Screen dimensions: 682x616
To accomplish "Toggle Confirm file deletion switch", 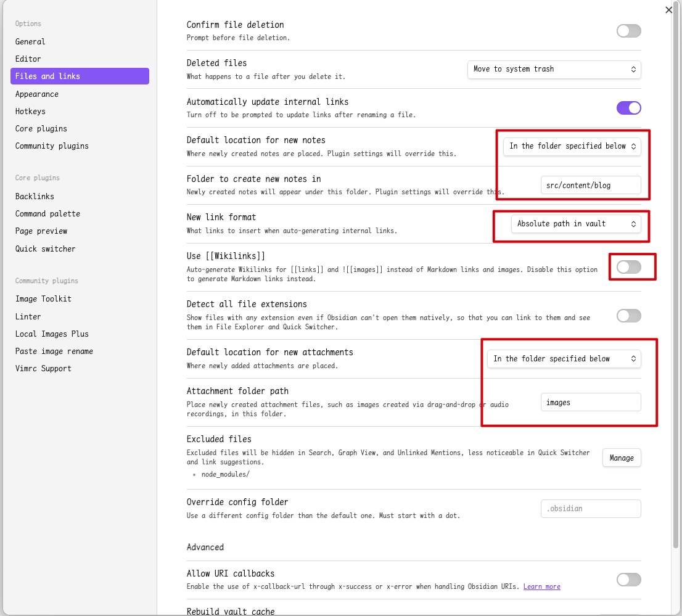I will (x=628, y=31).
